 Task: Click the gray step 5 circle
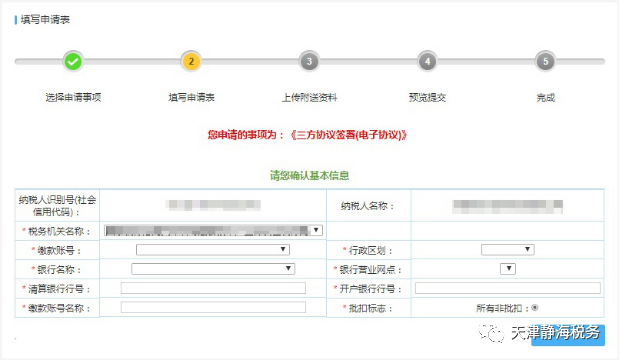coord(545,61)
